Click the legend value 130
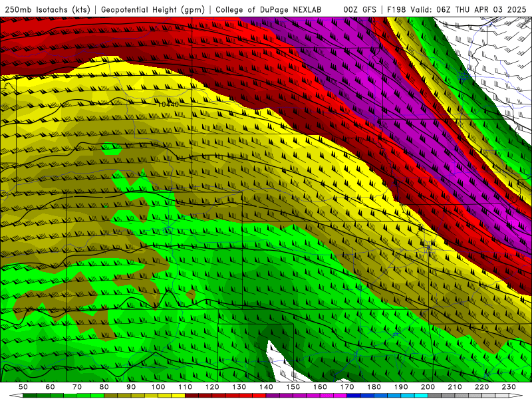Image resolution: width=532 pixels, height=399 pixels. click(239, 387)
